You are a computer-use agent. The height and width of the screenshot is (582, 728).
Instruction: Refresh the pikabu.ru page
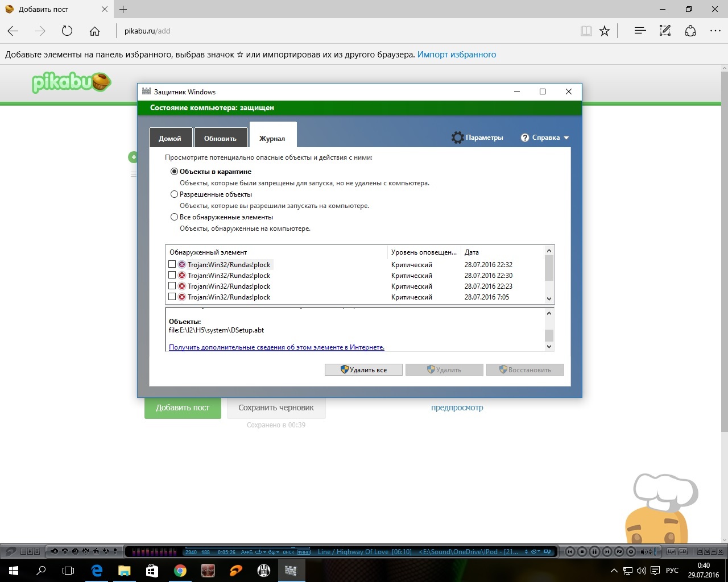click(67, 31)
